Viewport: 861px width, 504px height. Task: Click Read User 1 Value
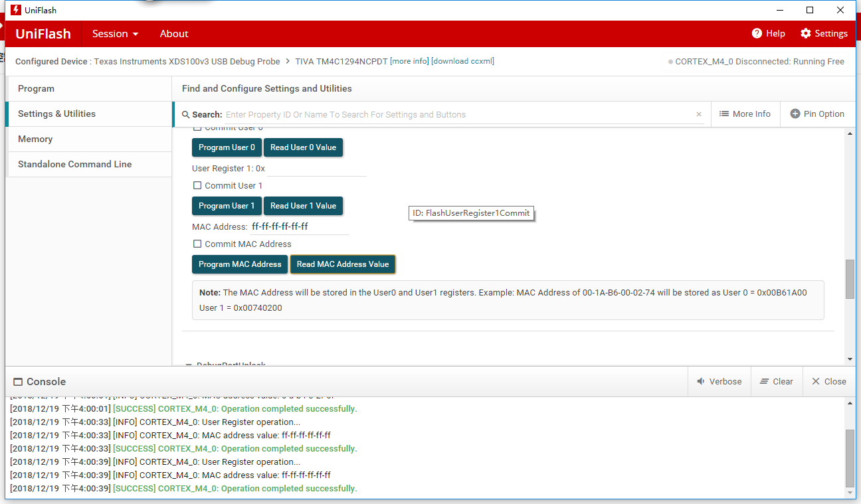(x=303, y=206)
